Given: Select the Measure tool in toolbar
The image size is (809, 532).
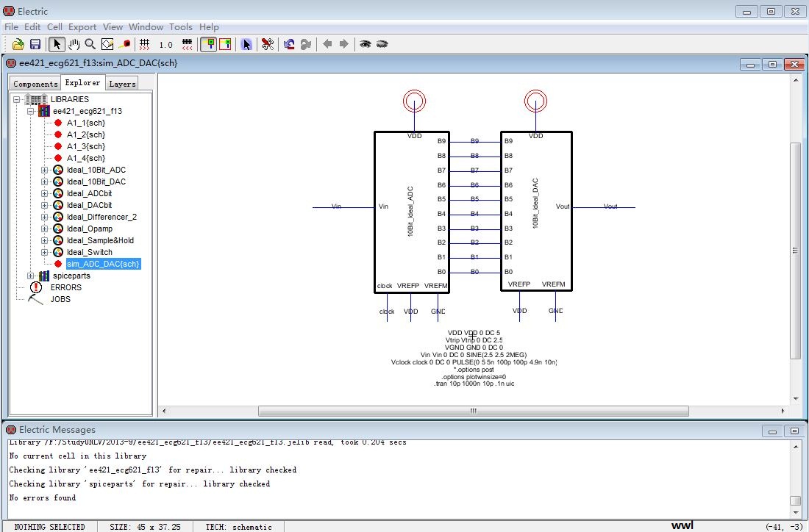Looking at the screenshot, I should [125, 45].
